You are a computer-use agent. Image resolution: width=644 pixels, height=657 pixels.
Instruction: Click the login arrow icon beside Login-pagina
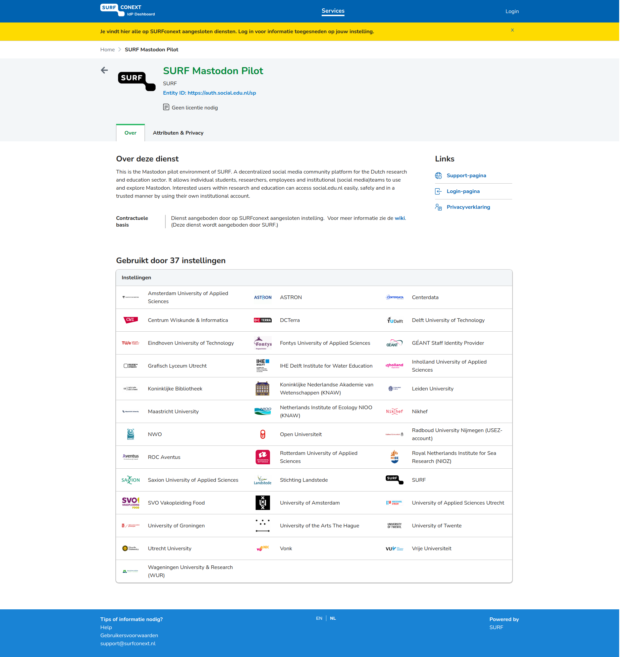point(438,192)
